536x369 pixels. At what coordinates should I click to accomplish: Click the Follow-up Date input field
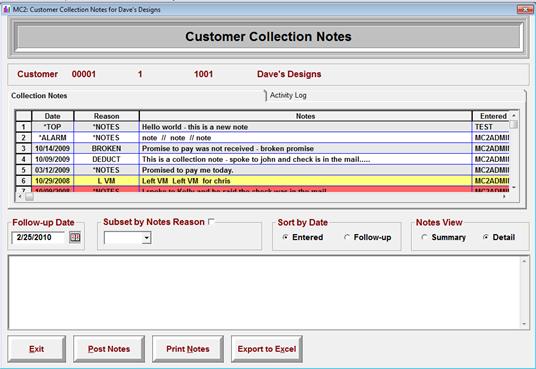point(39,237)
